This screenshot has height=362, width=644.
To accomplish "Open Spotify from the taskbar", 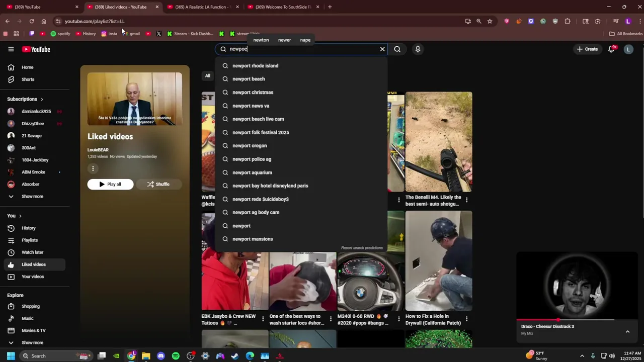I will tap(176, 356).
